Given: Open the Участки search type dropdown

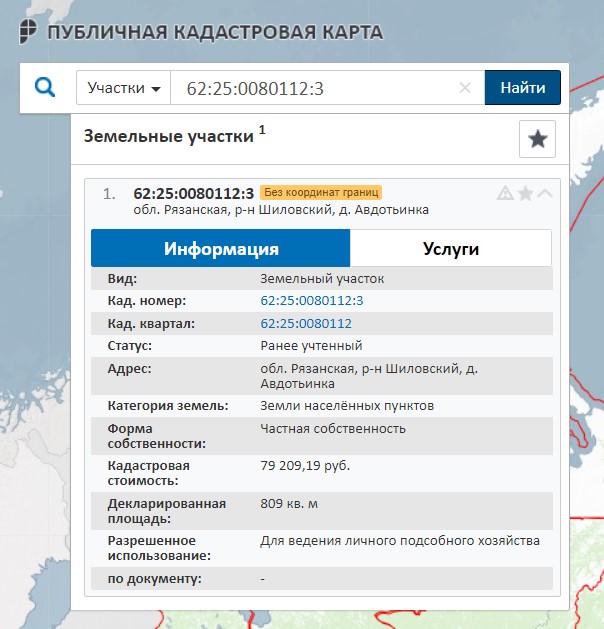Looking at the screenshot, I should point(124,87).
